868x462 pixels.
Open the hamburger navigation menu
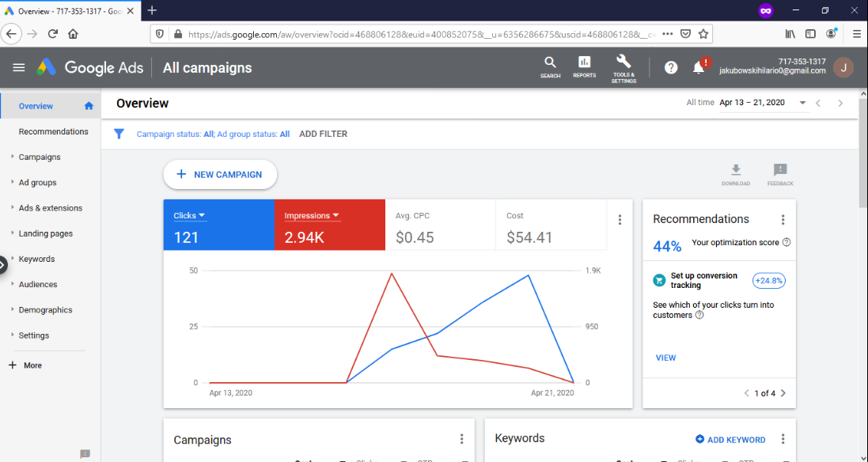19,67
